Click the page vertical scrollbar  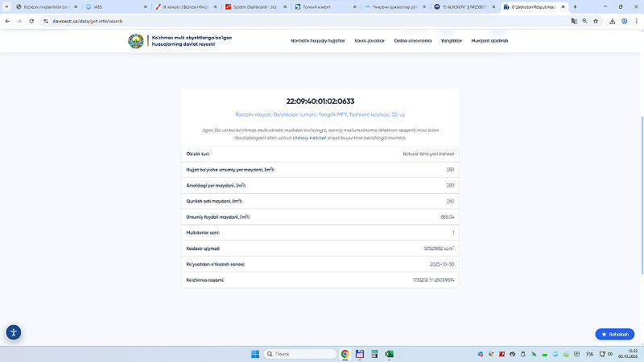[642, 195]
